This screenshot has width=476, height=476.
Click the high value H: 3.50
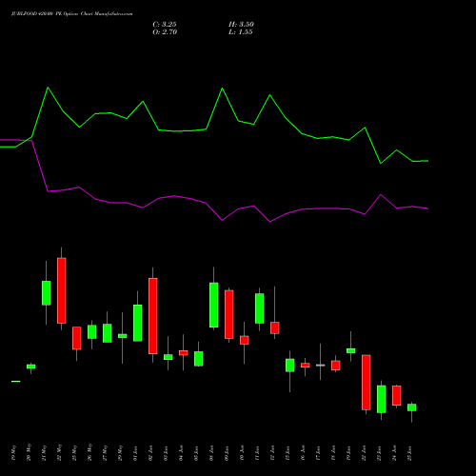tap(241, 25)
